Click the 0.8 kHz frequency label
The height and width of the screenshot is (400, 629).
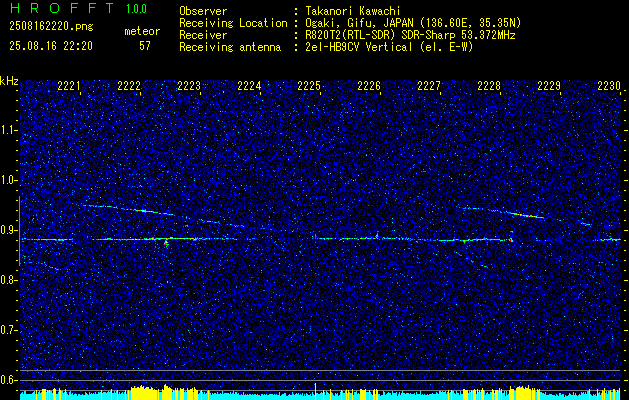point(9,280)
